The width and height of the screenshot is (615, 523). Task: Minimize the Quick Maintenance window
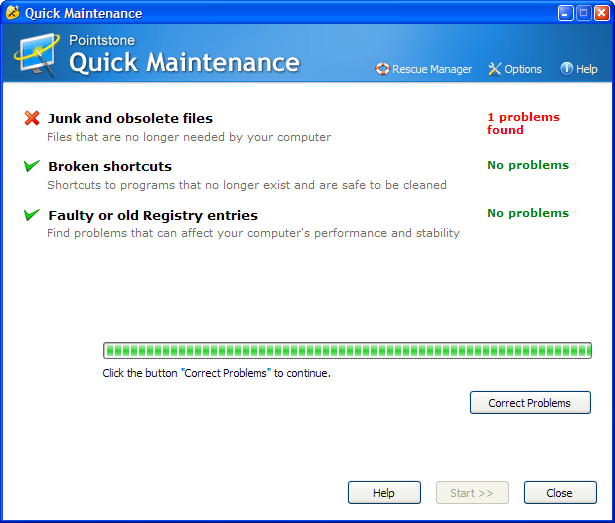click(x=565, y=13)
